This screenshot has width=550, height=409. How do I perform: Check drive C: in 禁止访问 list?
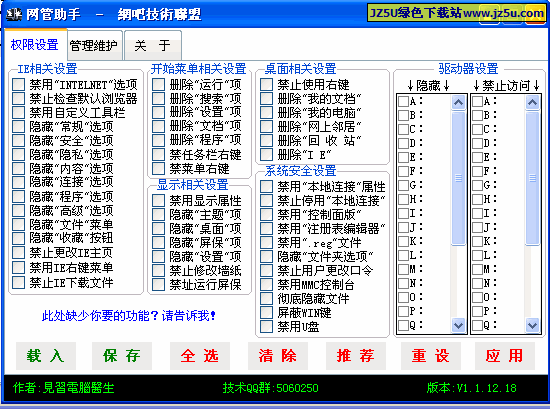click(x=477, y=129)
